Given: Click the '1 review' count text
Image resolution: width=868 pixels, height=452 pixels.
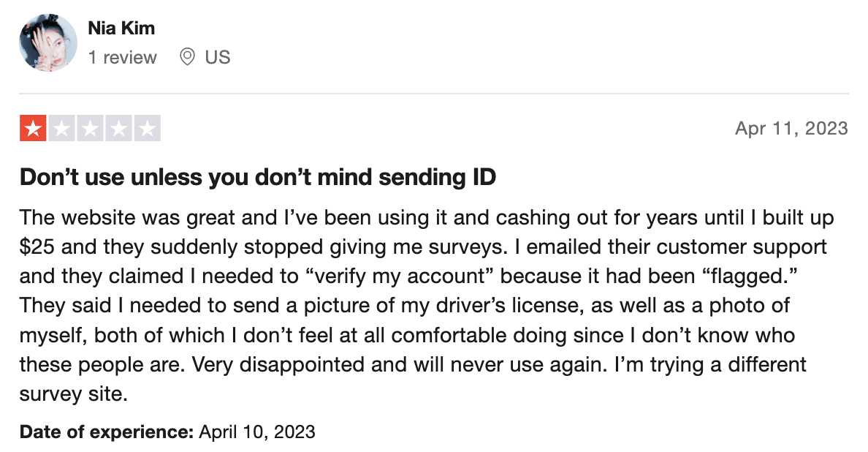Looking at the screenshot, I should click(122, 57).
